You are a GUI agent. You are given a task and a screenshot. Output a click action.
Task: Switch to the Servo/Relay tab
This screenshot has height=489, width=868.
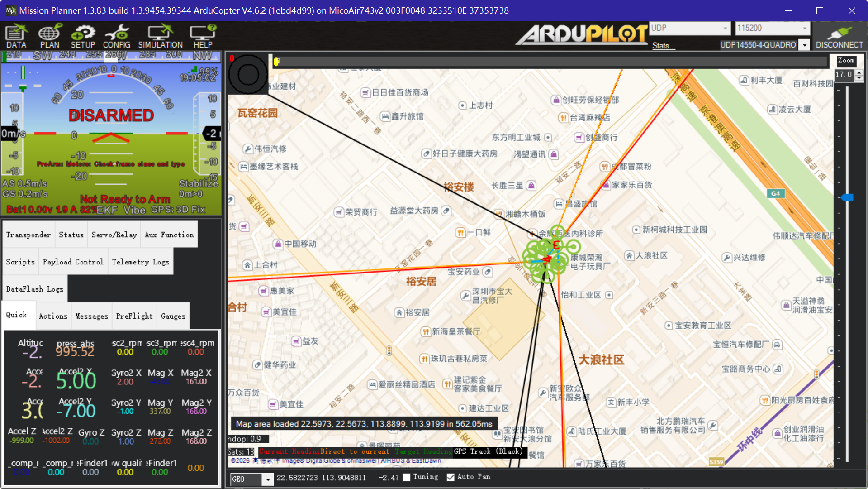[x=114, y=235]
